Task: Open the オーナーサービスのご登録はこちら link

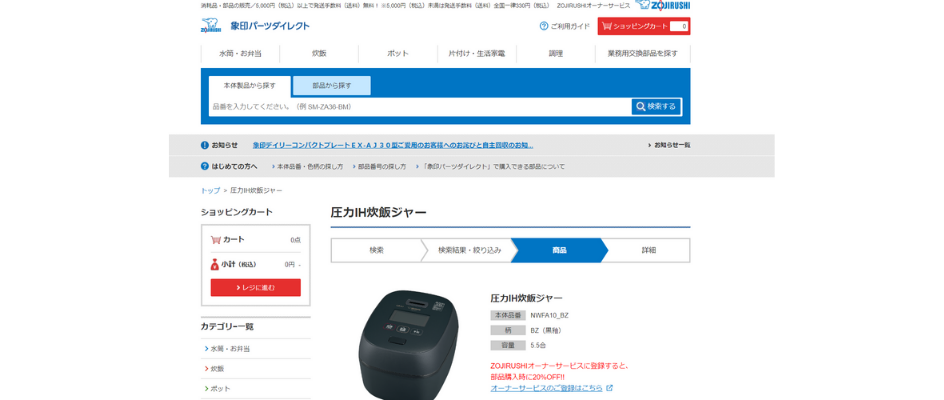Action: click(x=547, y=388)
